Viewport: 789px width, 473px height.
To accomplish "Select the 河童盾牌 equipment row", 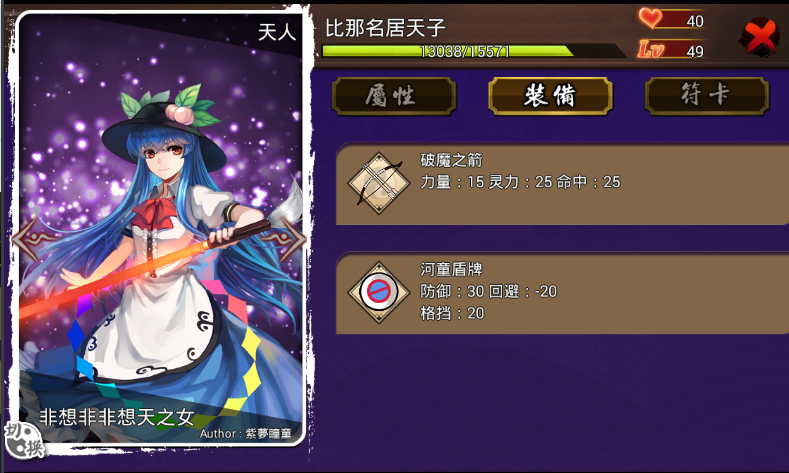I will tap(562, 293).
